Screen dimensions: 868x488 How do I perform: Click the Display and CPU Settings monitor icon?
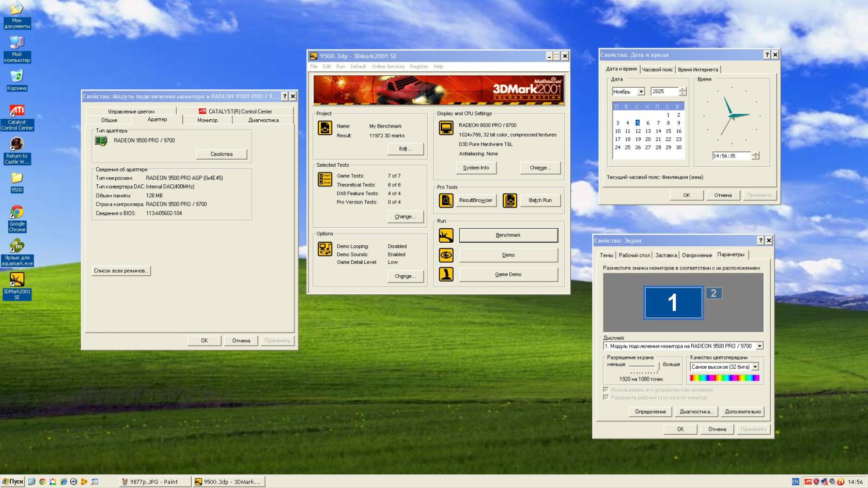click(446, 128)
